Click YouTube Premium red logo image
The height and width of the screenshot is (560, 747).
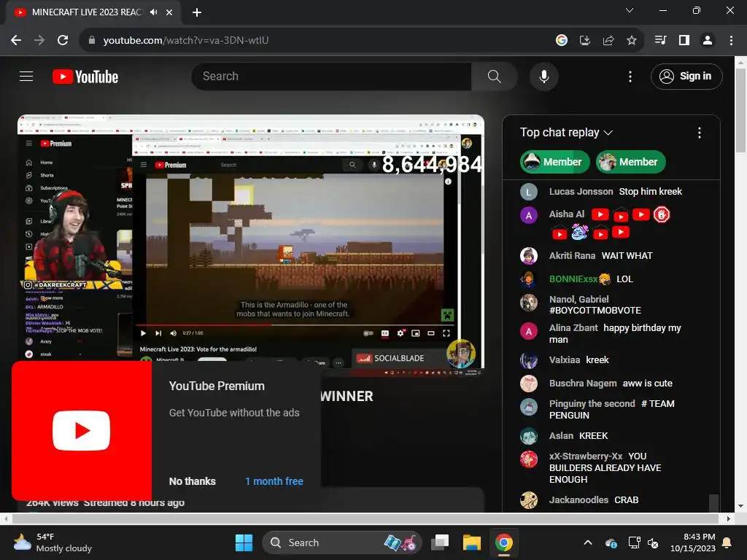click(x=82, y=430)
